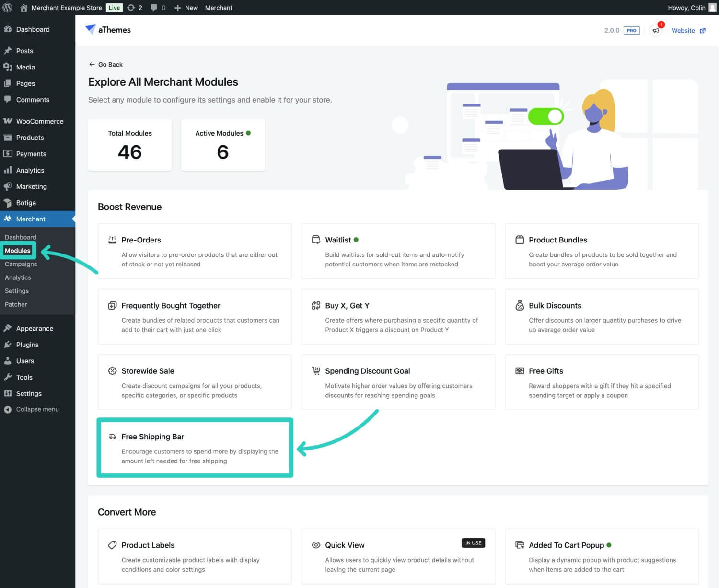Click the Product Labels tag icon
Image resolution: width=719 pixels, height=588 pixels.
pos(112,545)
